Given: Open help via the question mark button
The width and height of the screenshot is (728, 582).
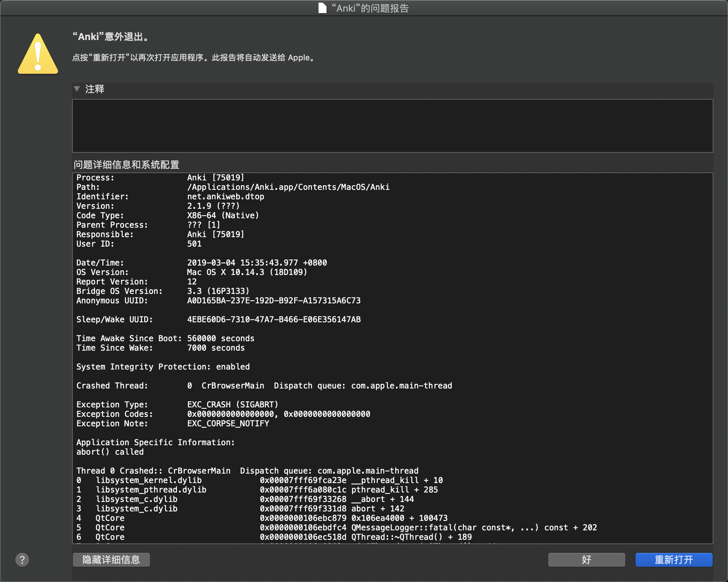Looking at the screenshot, I should pyautogui.click(x=23, y=560).
